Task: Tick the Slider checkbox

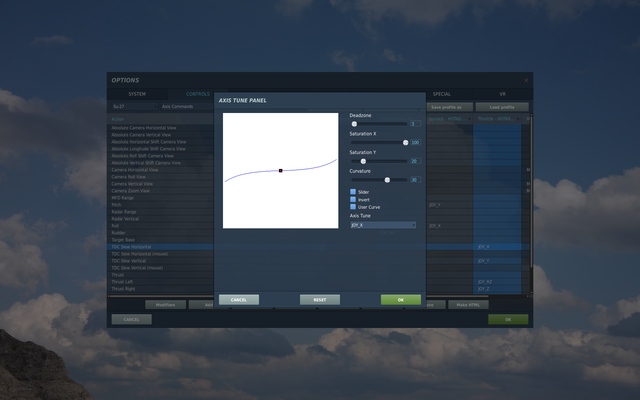Action: coord(353,191)
